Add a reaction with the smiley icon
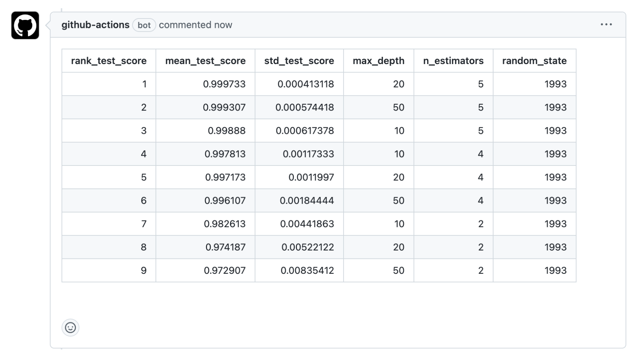The image size is (644, 363). (70, 327)
